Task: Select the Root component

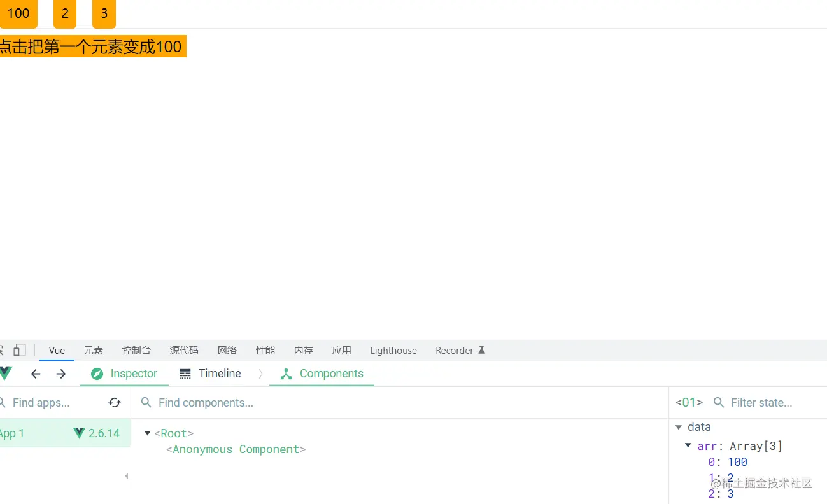Action: click(174, 433)
